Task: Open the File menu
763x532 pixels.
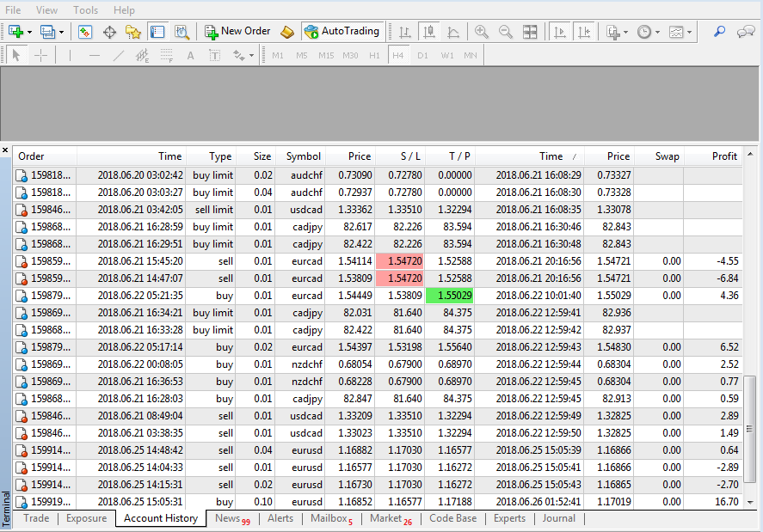Action: pyautogui.click(x=13, y=9)
